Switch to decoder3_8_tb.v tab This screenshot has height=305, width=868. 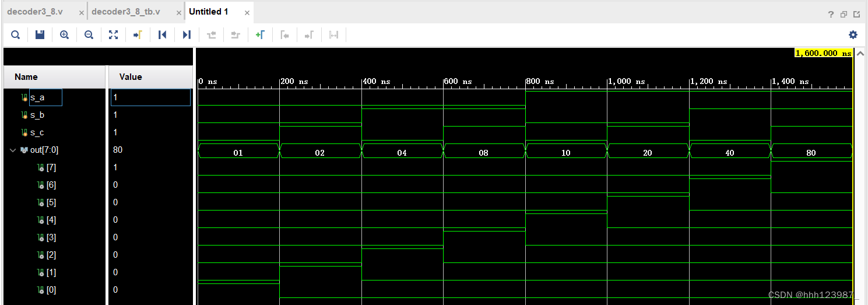point(125,12)
